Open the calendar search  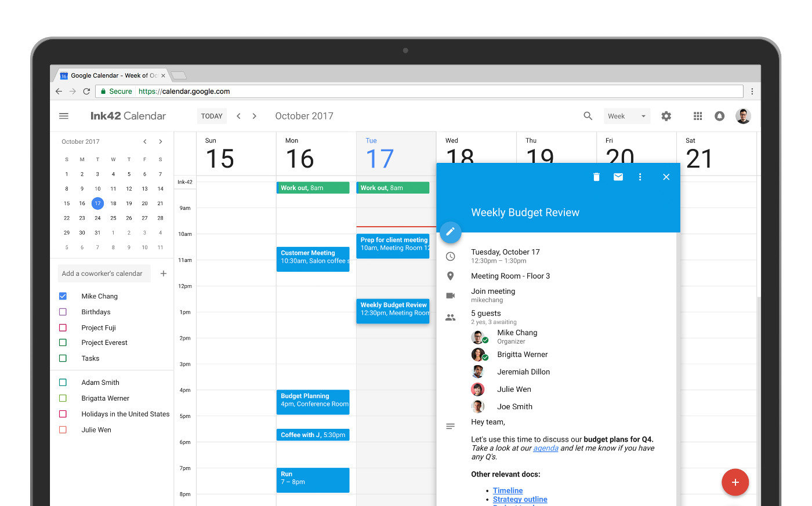coord(588,116)
